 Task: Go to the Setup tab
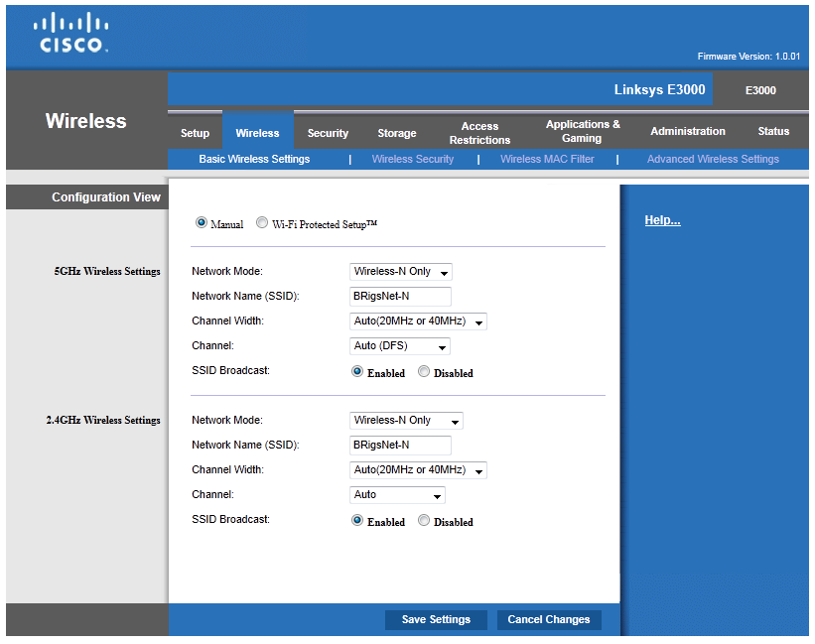[195, 133]
